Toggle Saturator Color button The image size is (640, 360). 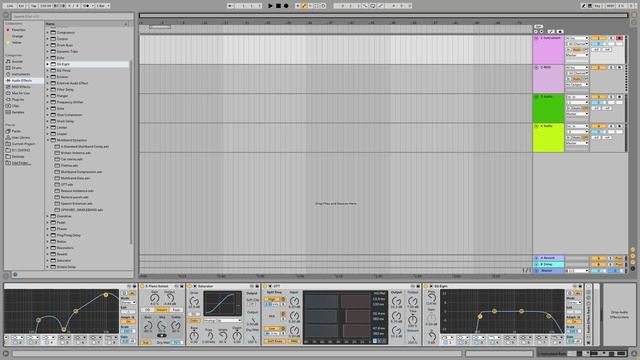click(x=194, y=320)
